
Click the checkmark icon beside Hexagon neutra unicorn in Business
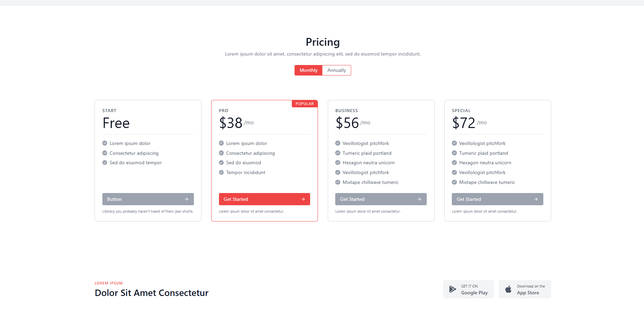(338, 163)
